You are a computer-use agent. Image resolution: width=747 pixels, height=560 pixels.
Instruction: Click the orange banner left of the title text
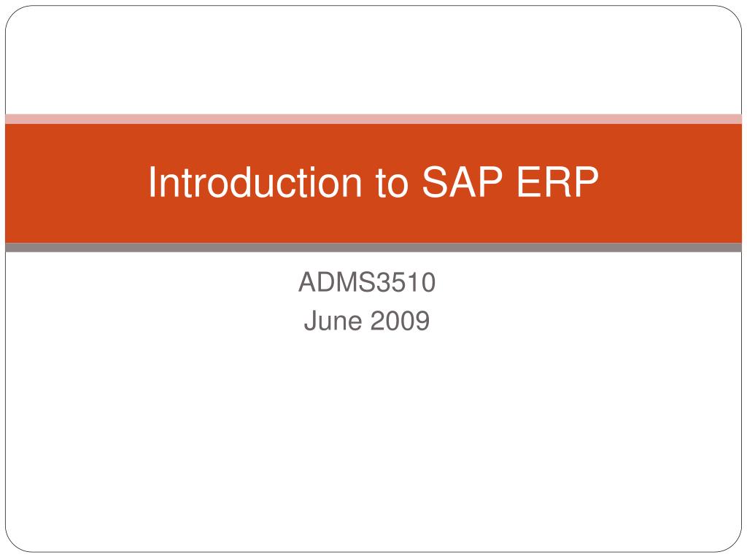pos(76,183)
